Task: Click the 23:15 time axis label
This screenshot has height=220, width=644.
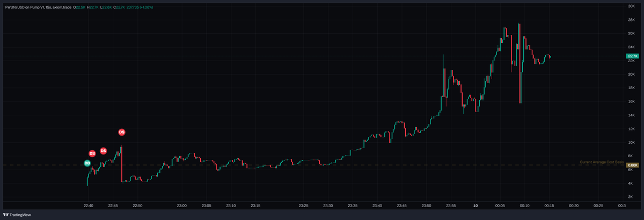Action: (x=255, y=206)
